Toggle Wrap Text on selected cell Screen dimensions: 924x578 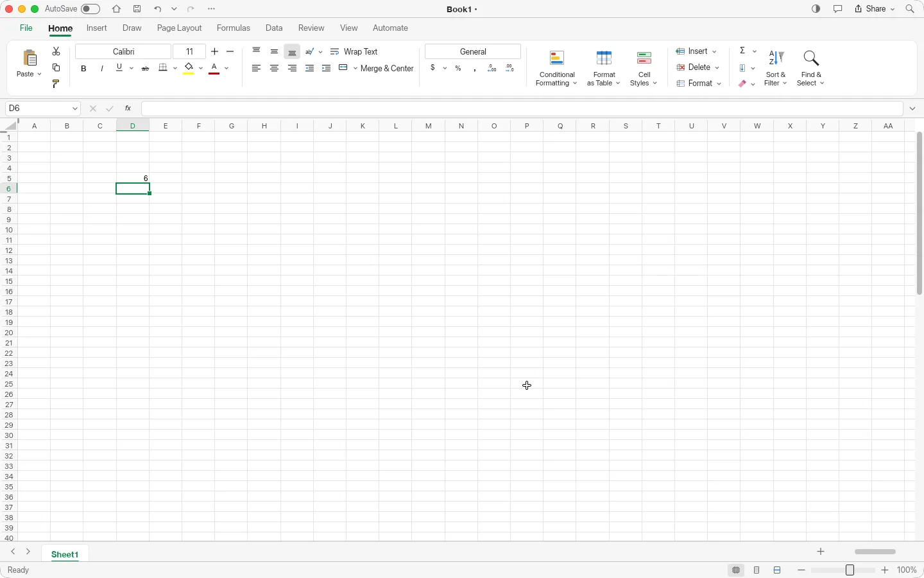(x=354, y=51)
